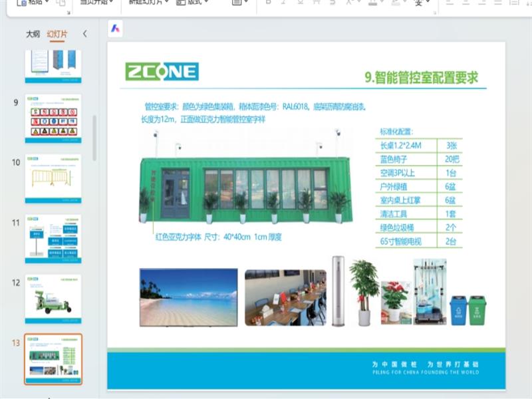This screenshot has width=532, height=399.
Task: Switch to the slides (幻灯片) tab
Action: click(57, 34)
